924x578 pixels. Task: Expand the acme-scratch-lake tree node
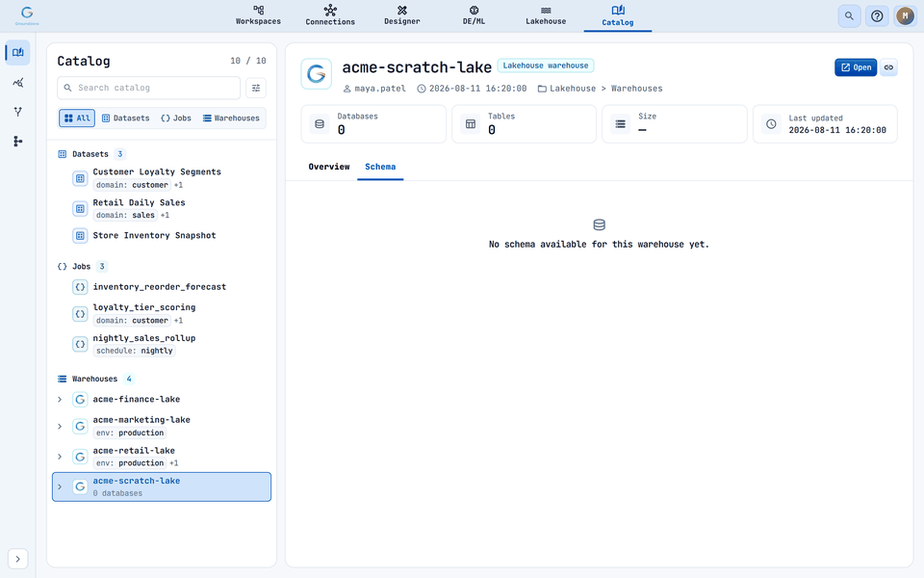click(x=60, y=486)
